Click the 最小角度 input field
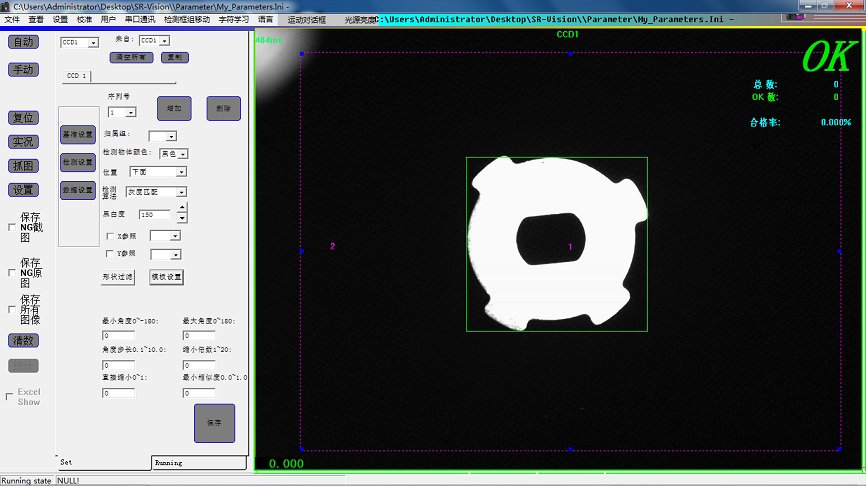The height and width of the screenshot is (486, 866). click(x=119, y=337)
